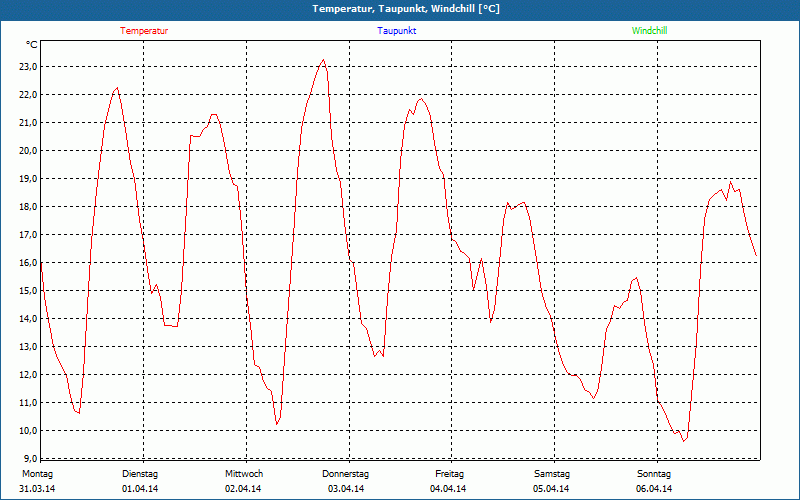Click the 19,0 y-axis value

pyautogui.click(x=29, y=179)
